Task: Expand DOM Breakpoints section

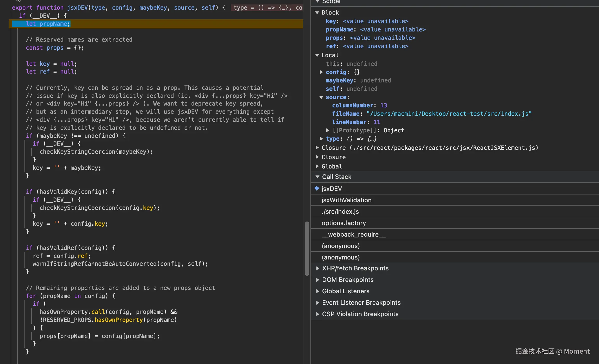Action: point(317,280)
